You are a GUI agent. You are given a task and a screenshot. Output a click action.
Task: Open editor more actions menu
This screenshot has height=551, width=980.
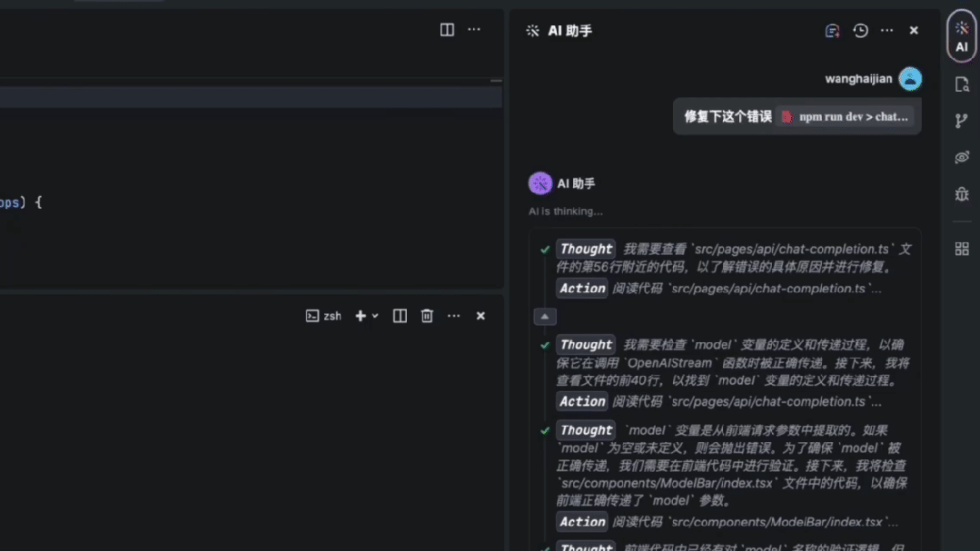[474, 30]
